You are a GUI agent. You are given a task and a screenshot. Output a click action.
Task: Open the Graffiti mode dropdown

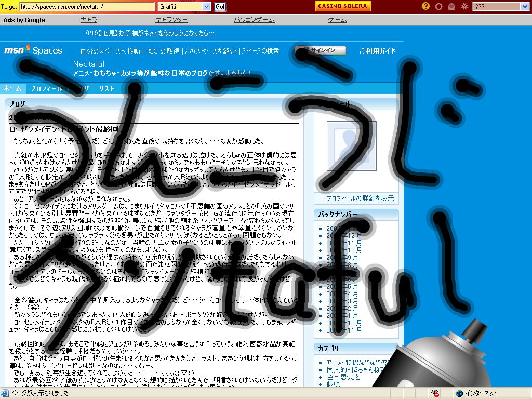(x=206, y=7)
